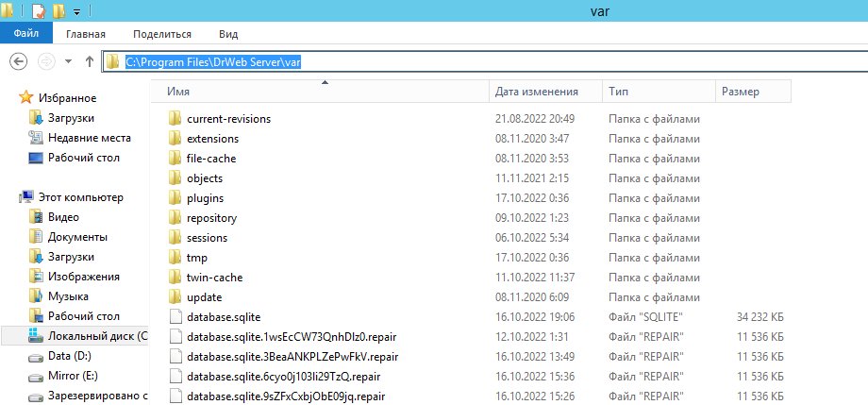868x405 pixels.
Task: Click the Back navigation arrow
Action: pos(17,61)
